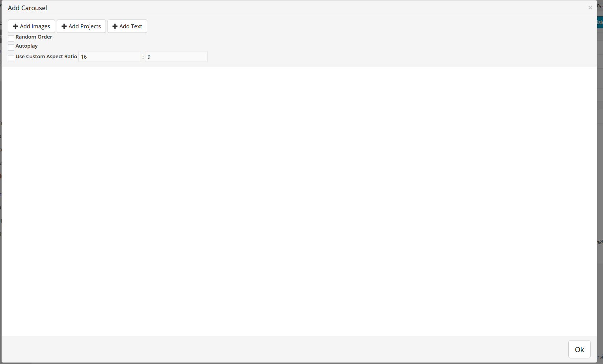Click the plus icon on Add Images
This screenshot has width=603, height=364.
pos(15,26)
